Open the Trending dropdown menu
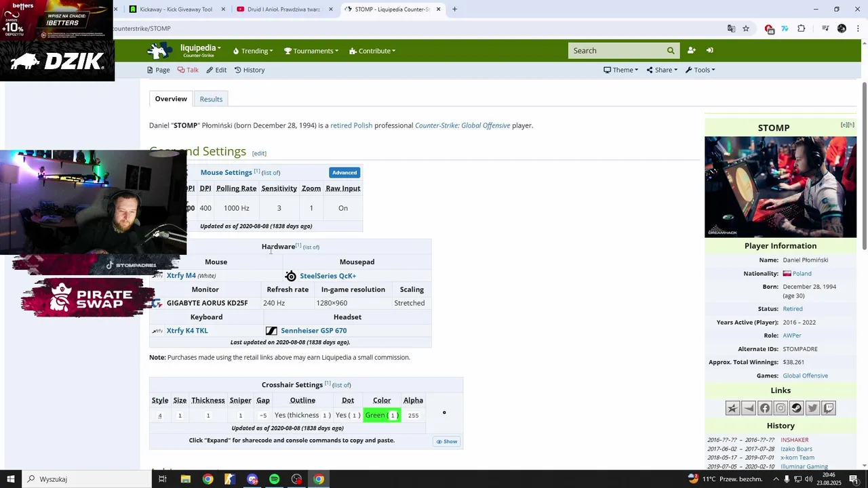This screenshot has height=488, width=868. click(x=253, y=51)
